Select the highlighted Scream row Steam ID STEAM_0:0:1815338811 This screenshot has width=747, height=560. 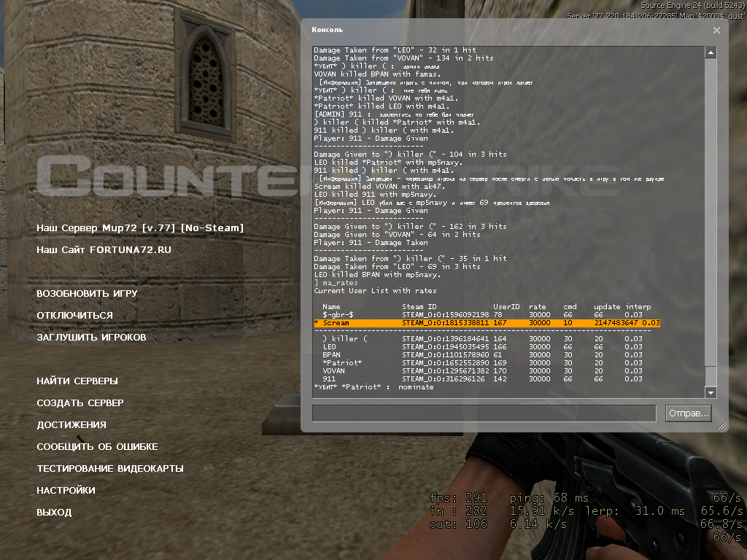click(x=446, y=323)
